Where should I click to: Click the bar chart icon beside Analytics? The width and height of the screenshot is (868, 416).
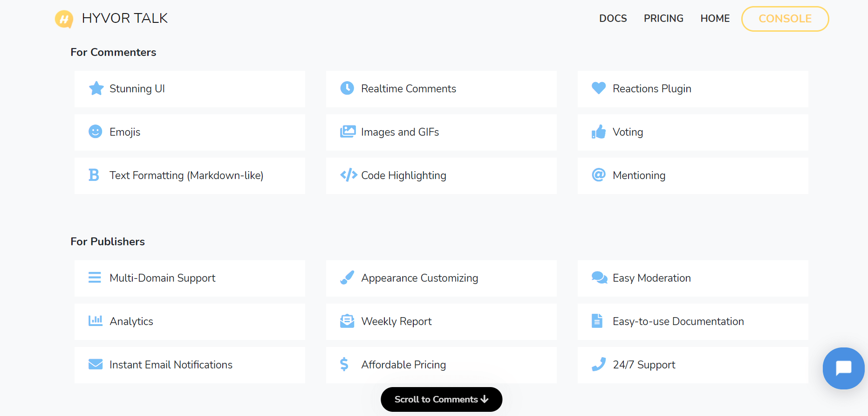(96, 320)
